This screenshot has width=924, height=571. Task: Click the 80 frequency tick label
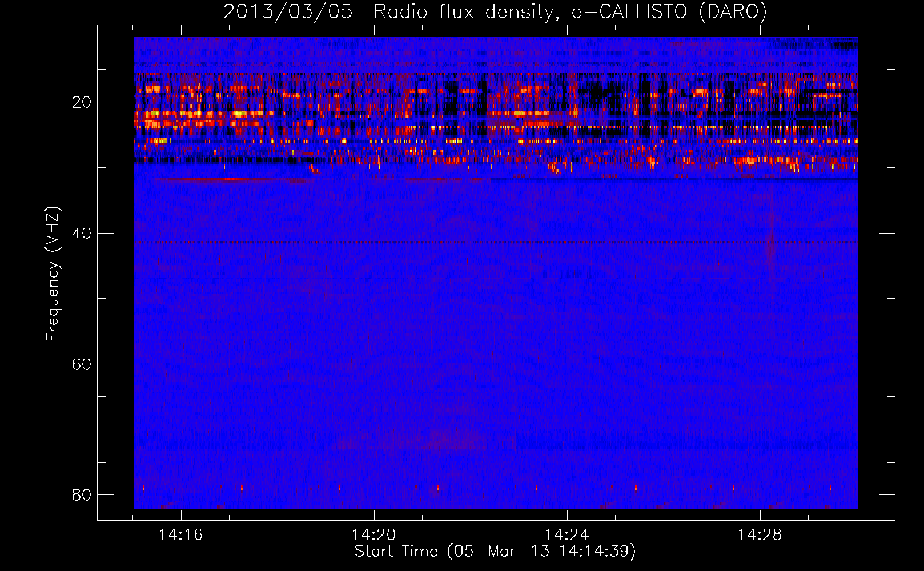[x=82, y=494]
